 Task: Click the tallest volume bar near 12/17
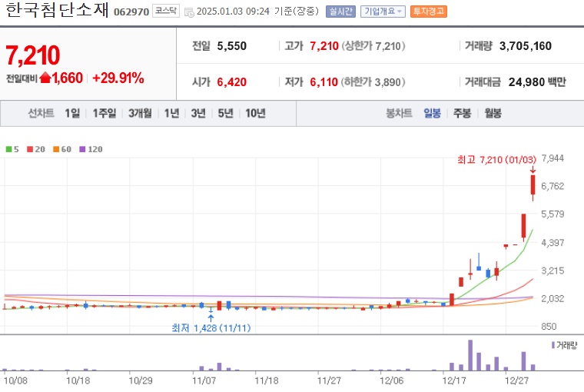click(x=470, y=355)
